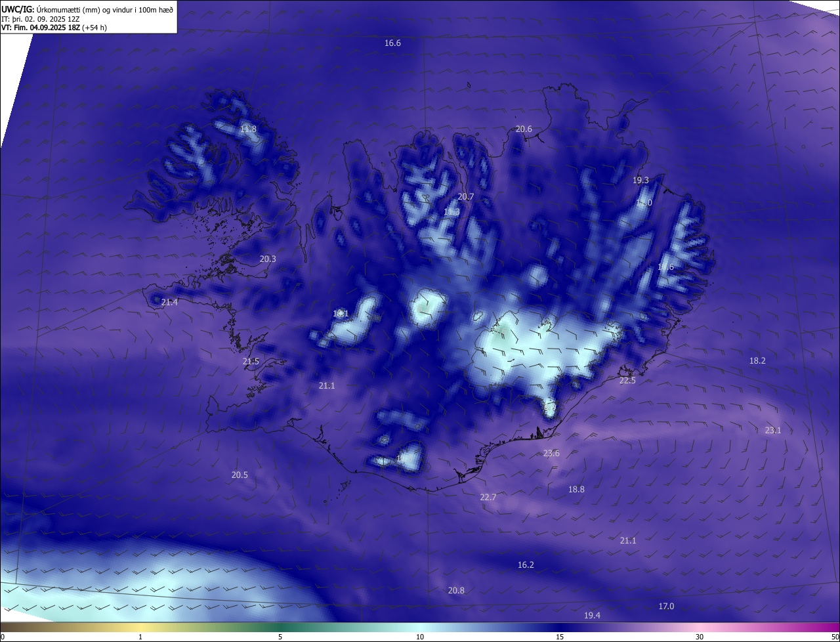840x642 pixels.
Task: Select the 21.4 value label
Action: point(169,302)
